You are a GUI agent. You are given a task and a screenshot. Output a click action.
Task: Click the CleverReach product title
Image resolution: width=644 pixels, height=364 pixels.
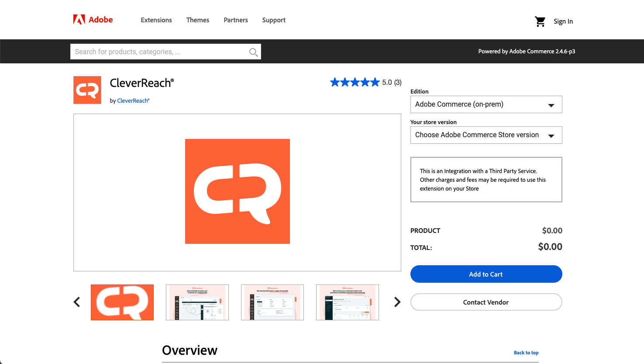(x=142, y=83)
